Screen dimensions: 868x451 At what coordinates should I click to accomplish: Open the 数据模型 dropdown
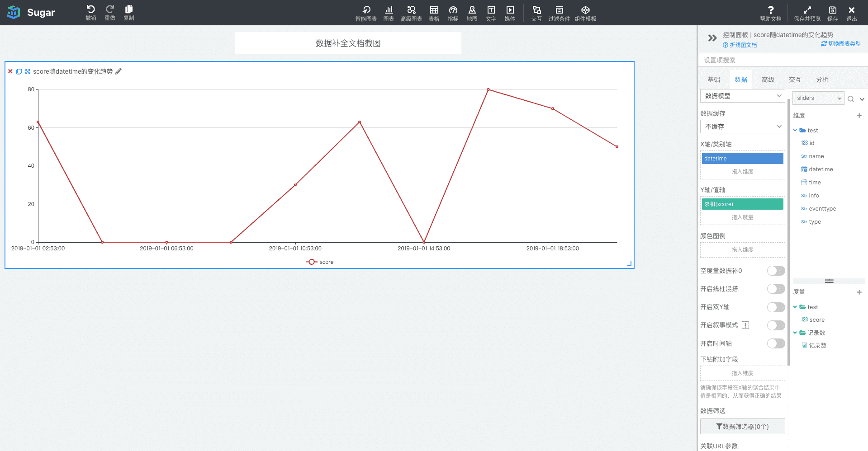[x=742, y=96]
